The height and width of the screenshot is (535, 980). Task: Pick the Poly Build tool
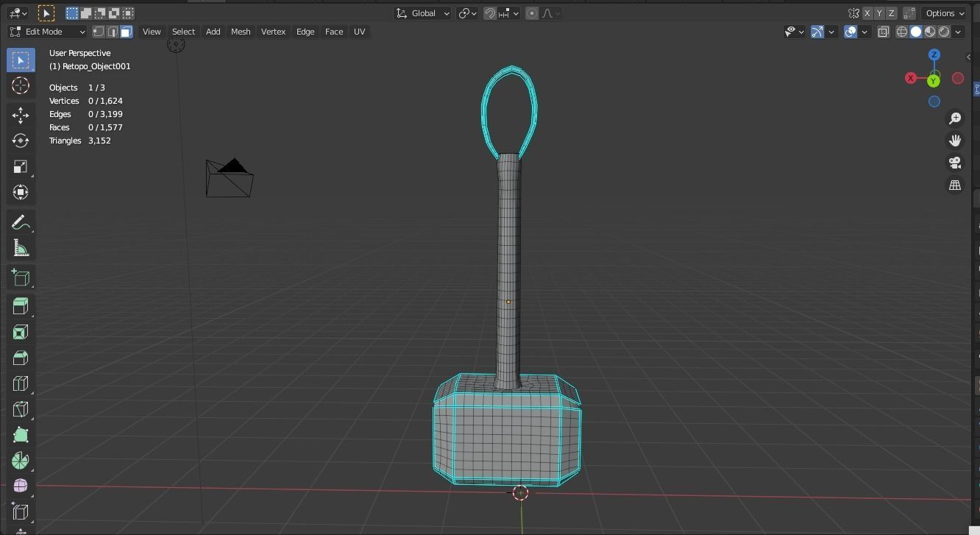[x=21, y=435]
